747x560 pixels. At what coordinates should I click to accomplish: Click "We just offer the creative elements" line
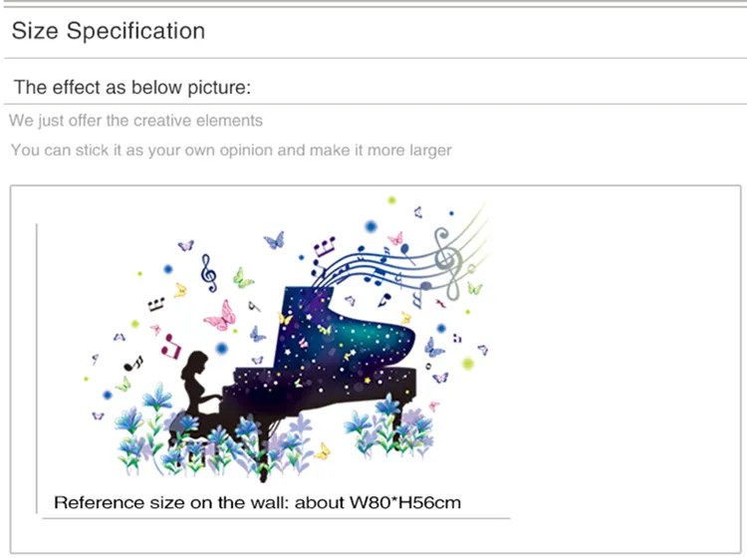pyautogui.click(x=136, y=121)
